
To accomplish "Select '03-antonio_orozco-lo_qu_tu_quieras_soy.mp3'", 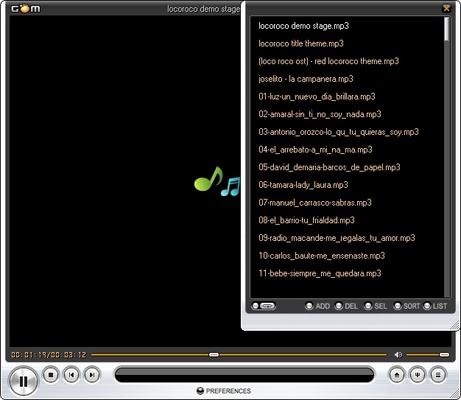I will coord(339,132).
